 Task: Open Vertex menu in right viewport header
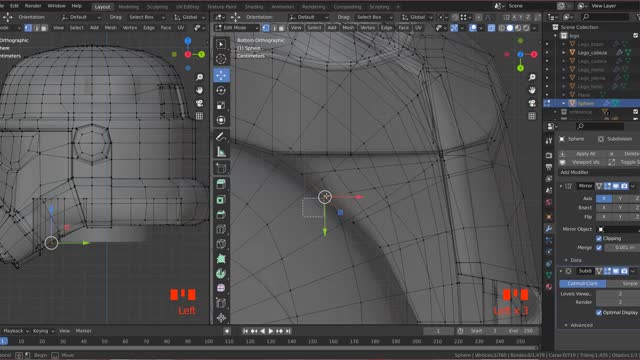(367, 28)
